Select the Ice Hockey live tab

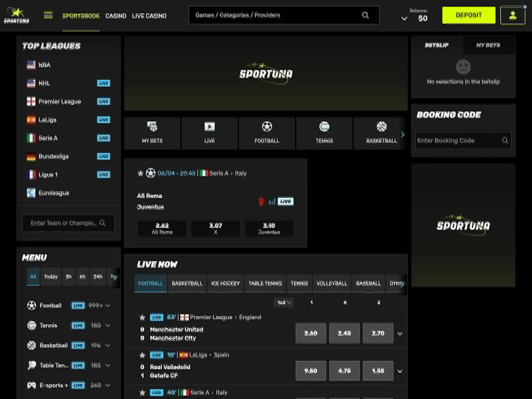(225, 283)
